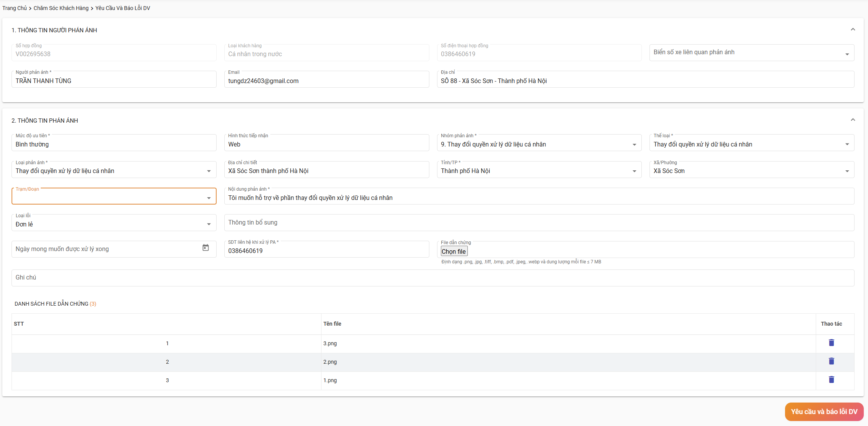Image resolution: width=868 pixels, height=426 pixels.
Task: Click the Ghi chú input field
Action: coord(432,278)
